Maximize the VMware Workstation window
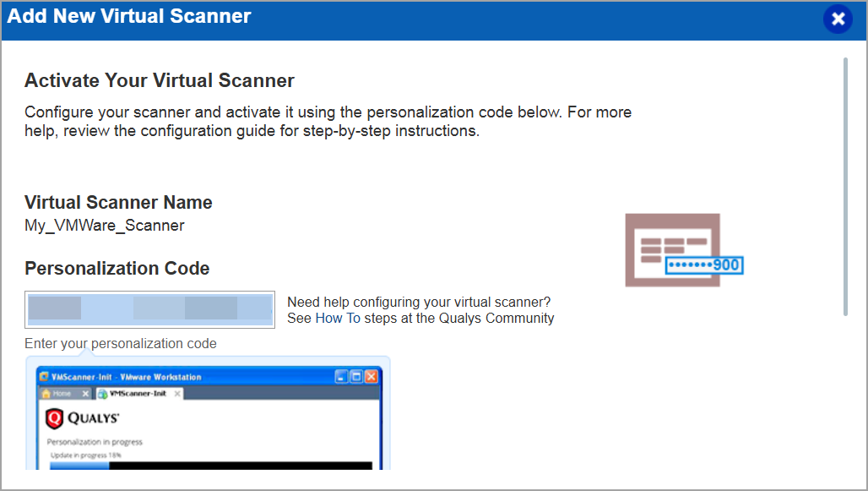868x491 pixels. [x=355, y=376]
